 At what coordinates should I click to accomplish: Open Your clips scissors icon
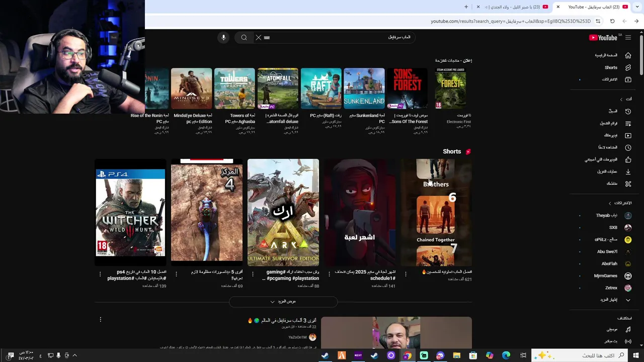click(628, 184)
